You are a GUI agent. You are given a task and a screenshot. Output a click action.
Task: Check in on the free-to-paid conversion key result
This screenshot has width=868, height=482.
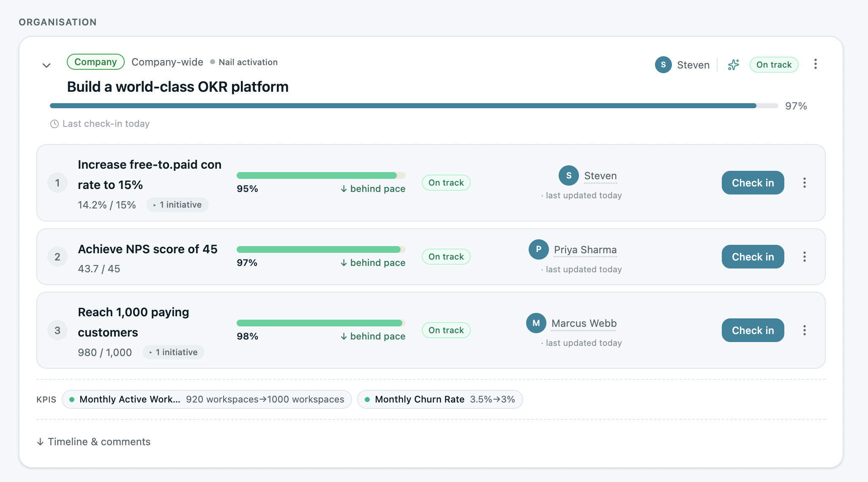coord(753,183)
